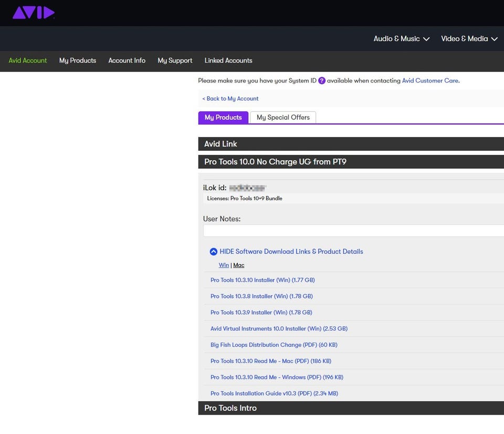Open the Avid Customer Care link
The width and height of the screenshot is (504, 434).
point(430,80)
